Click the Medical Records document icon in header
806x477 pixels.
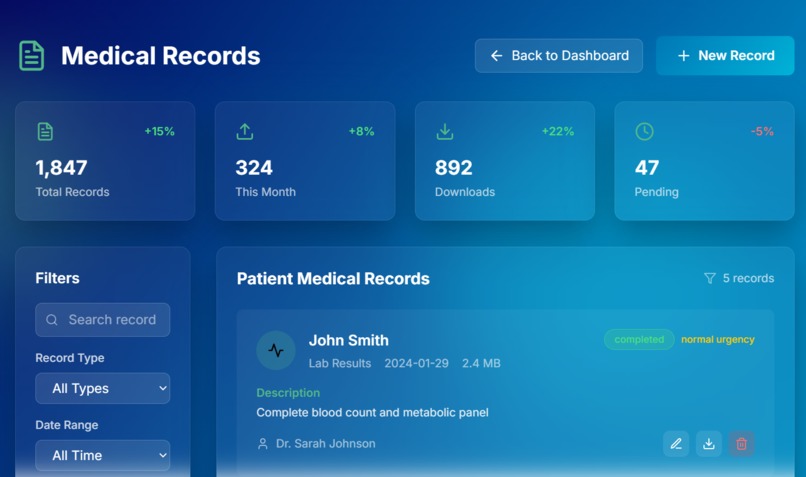click(x=31, y=56)
